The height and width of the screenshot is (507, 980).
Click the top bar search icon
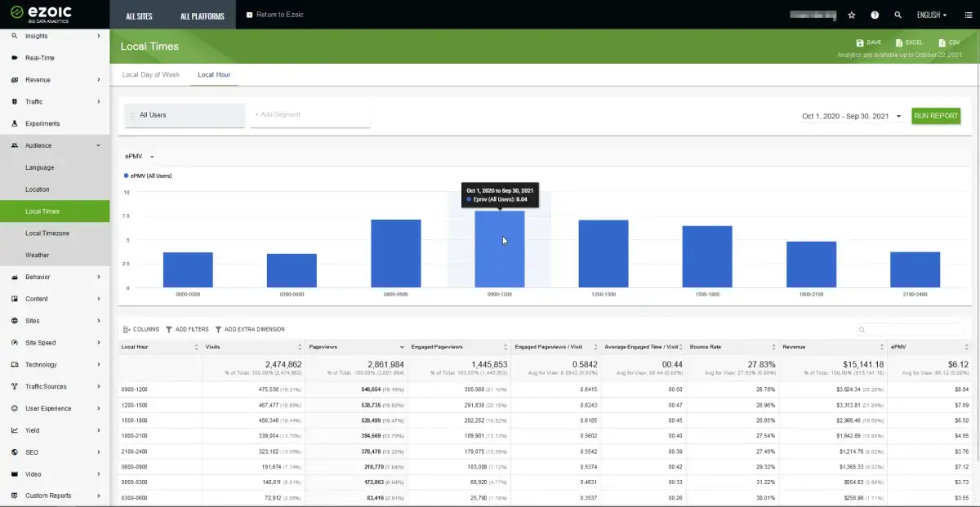tap(898, 15)
